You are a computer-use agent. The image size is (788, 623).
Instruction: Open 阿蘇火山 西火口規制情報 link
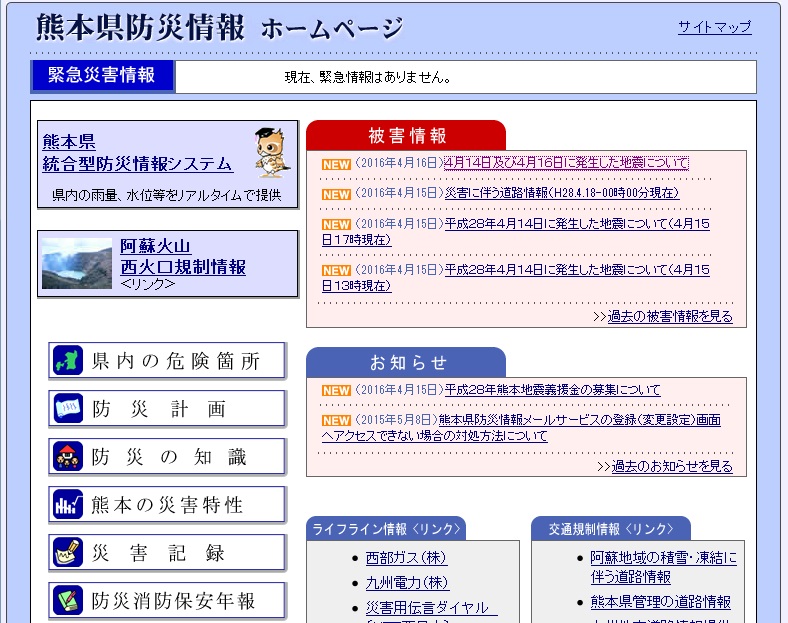[183, 257]
